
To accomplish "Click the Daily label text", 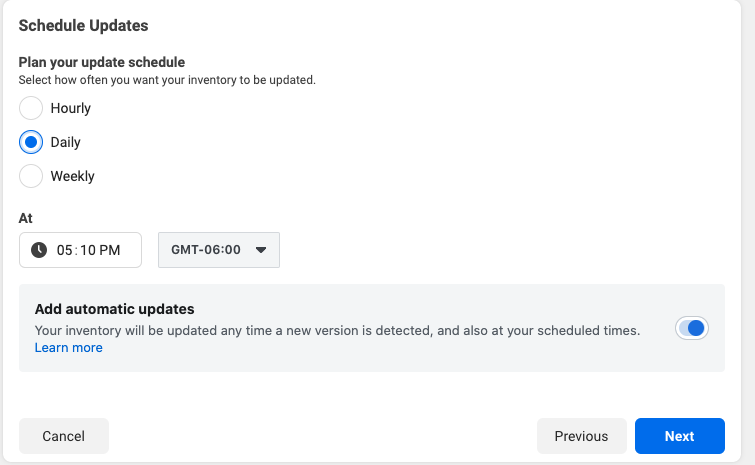I will pyautogui.click(x=65, y=142).
